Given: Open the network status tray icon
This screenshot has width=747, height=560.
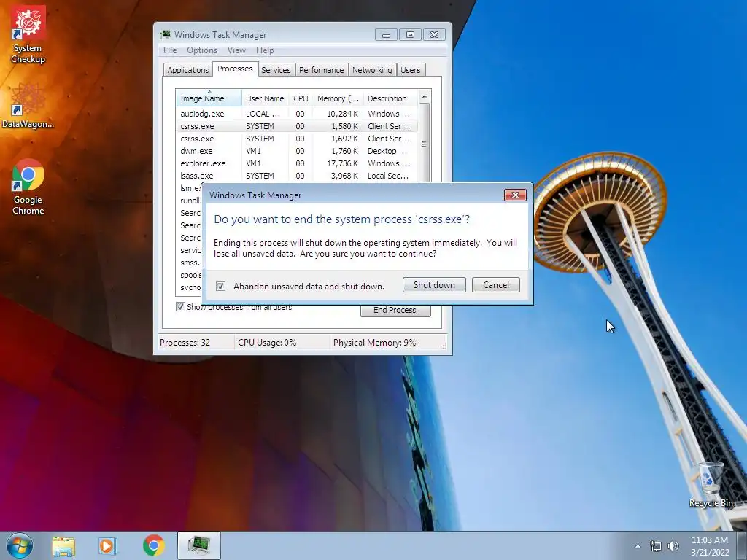Looking at the screenshot, I should pyautogui.click(x=656, y=546).
